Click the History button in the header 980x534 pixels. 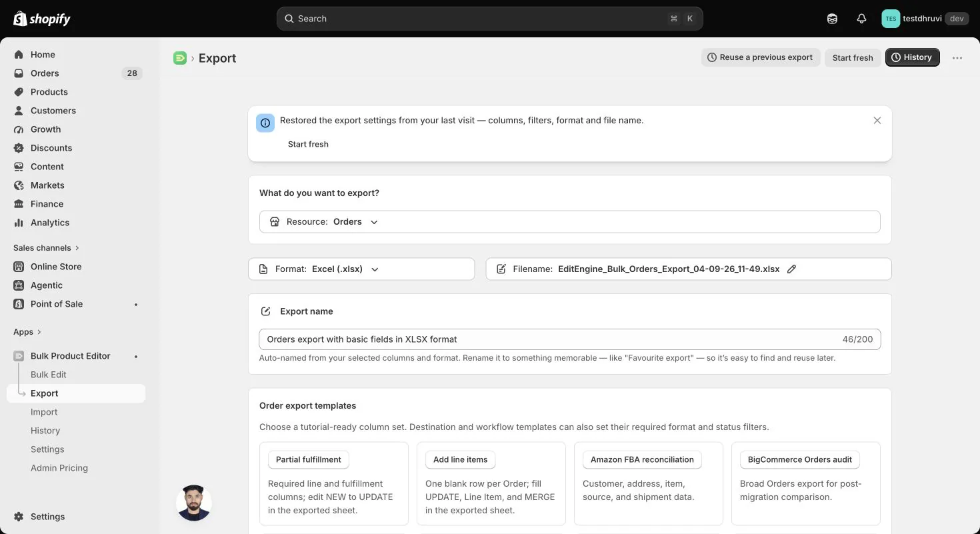tap(912, 57)
